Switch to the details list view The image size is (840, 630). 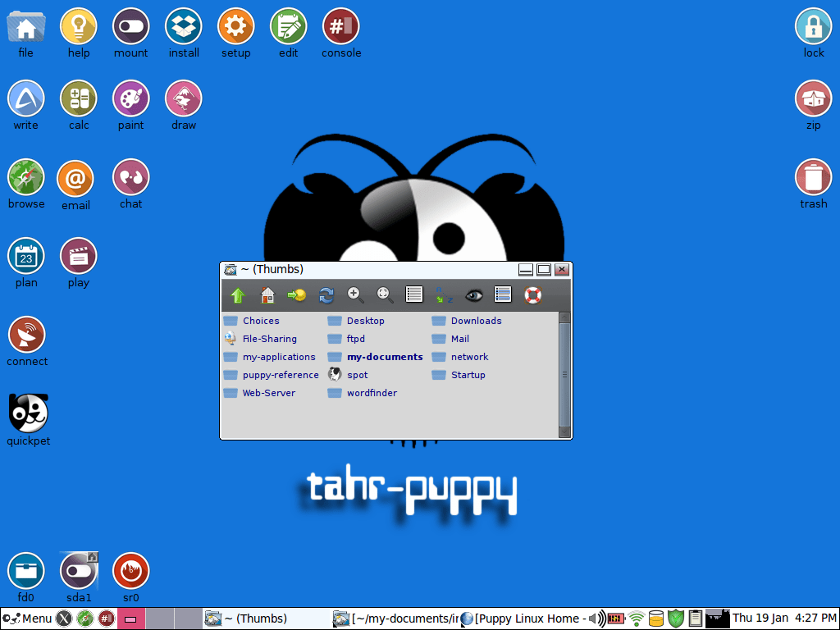pyautogui.click(x=414, y=294)
